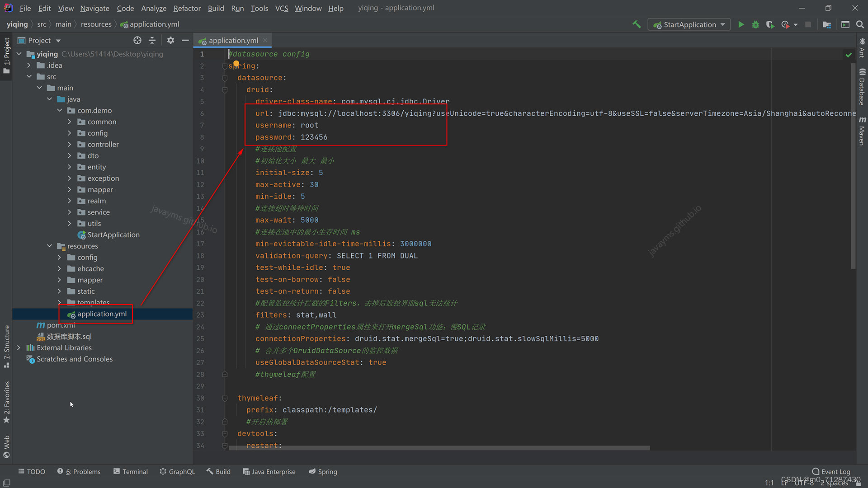Viewport: 868px width, 488px height.
Task: Click Run with Coverage icon
Action: pos(770,24)
